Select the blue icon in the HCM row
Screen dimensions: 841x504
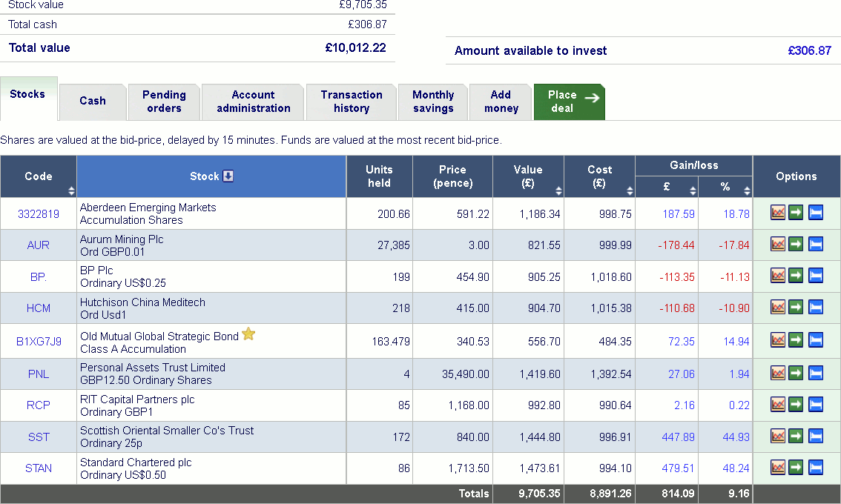click(815, 308)
